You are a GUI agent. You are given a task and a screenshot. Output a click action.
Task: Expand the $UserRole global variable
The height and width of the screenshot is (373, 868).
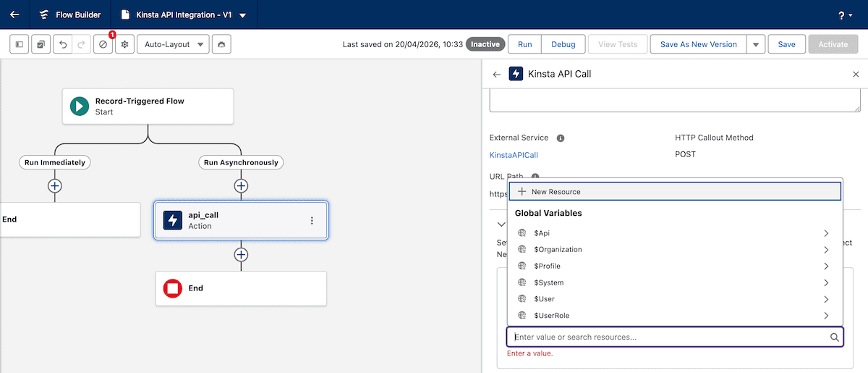[x=675, y=316]
